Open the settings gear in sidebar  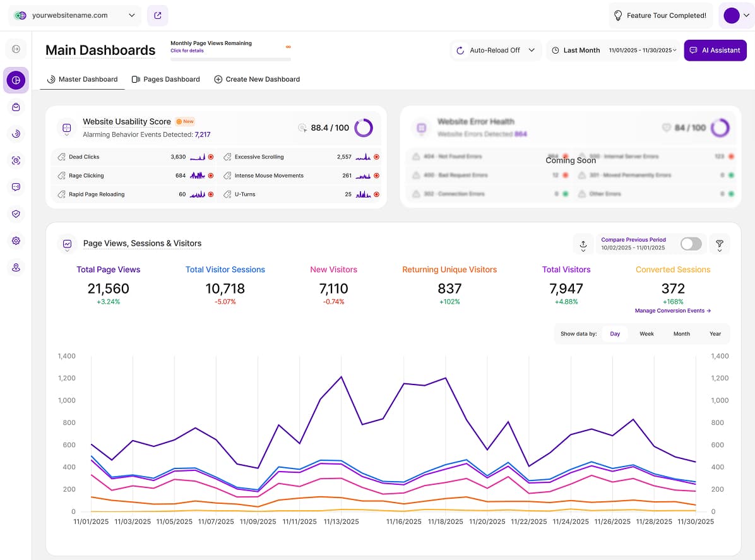[x=16, y=241]
